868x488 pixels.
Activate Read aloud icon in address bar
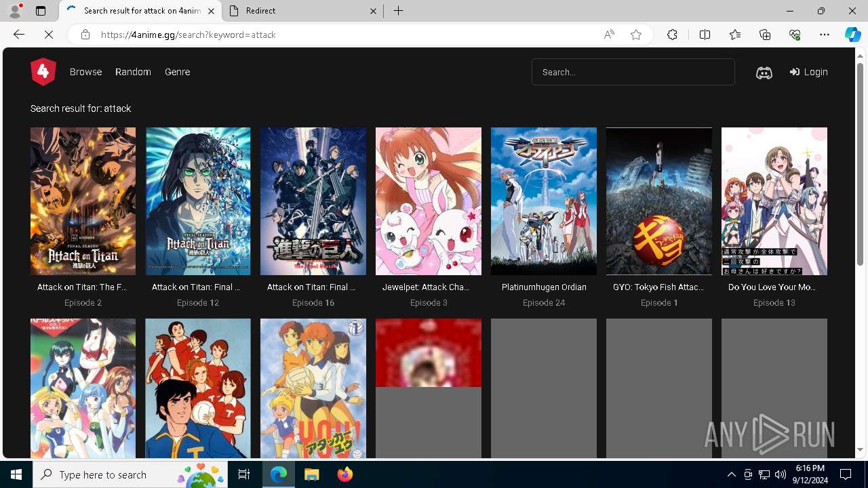[609, 35]
